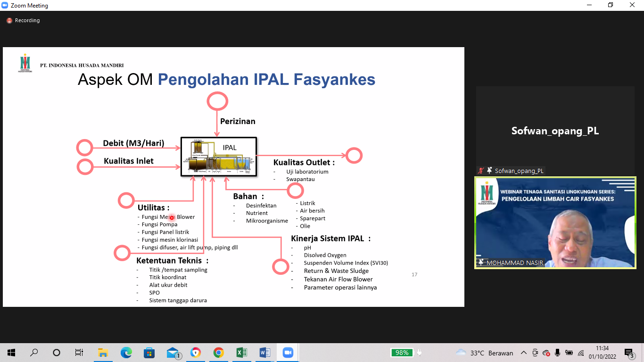Click the microphone tray icon
Image resolution: width=644 pixels, height=362 pixels.
[x=558, y=353]
